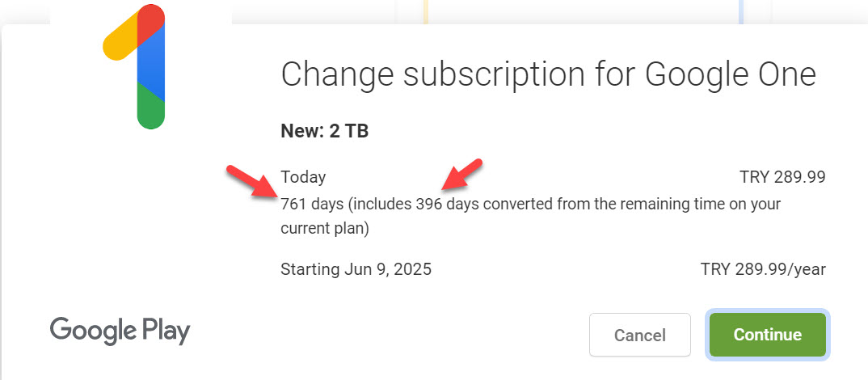Click the 'Change subscription for Google One' heading
The height and width of the screenshot is (380, 868).
(x=548, y=74)
